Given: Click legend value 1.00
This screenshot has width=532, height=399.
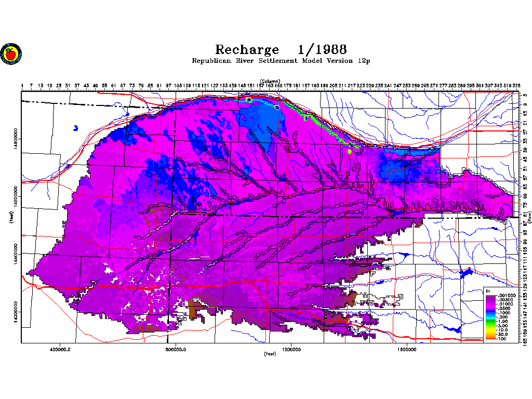Looking at the screenshot, I should pos(503,321).
